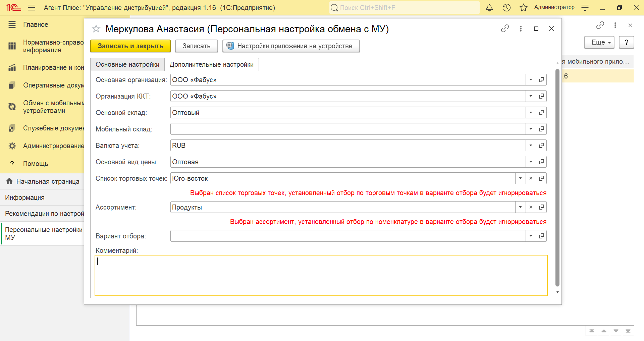This screenshot has height=341, width=644.
Task: Expand the Вариант отбора dropdown
Action: tap(531, 236)
